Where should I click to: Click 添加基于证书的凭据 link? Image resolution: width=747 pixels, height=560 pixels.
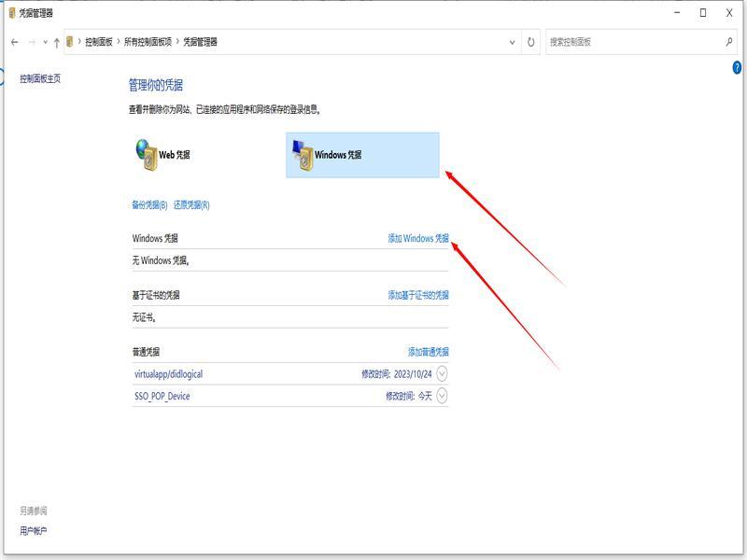tap(417, 295)
